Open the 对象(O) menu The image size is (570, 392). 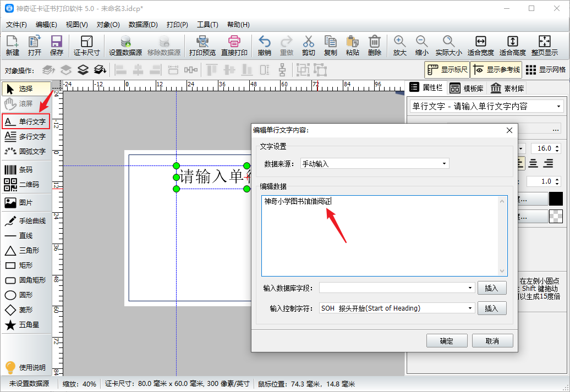[108, 24]
